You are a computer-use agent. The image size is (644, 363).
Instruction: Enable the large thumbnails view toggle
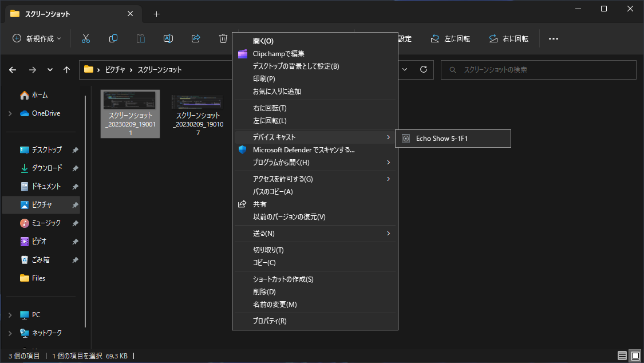[x=634, y=355]
